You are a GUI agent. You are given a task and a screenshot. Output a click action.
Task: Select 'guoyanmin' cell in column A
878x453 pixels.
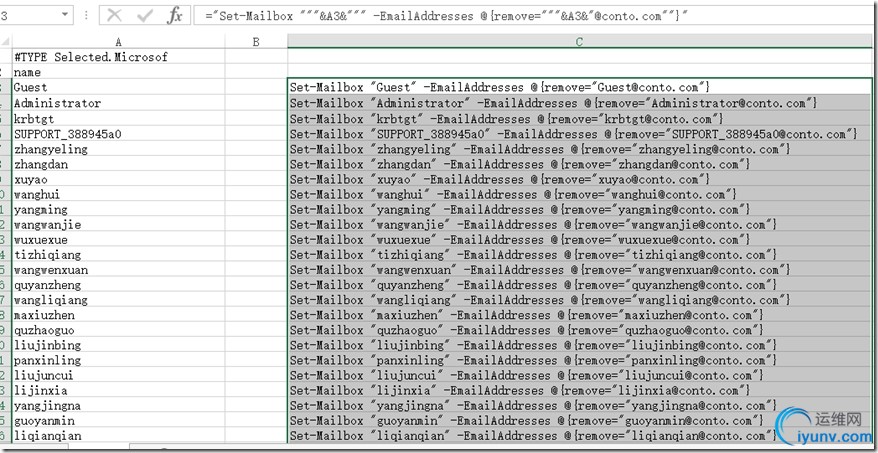(x=119, y=421)
